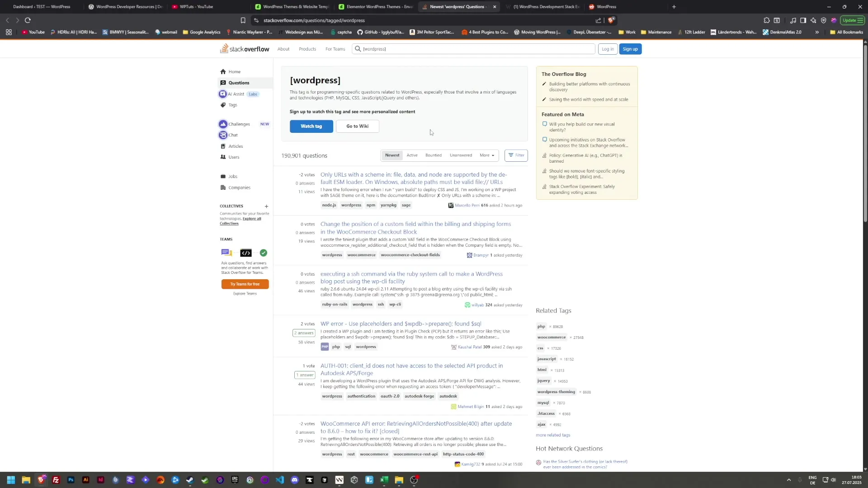Open Discord from the taskbar
The height and width of the screenshot is (488, 868).
(295, 480)
